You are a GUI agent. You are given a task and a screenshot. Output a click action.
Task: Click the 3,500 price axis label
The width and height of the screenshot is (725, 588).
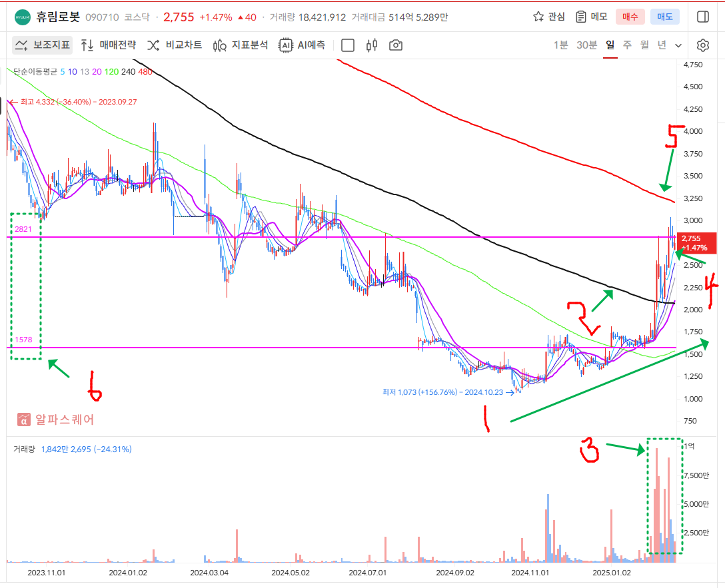click(693, 176)
